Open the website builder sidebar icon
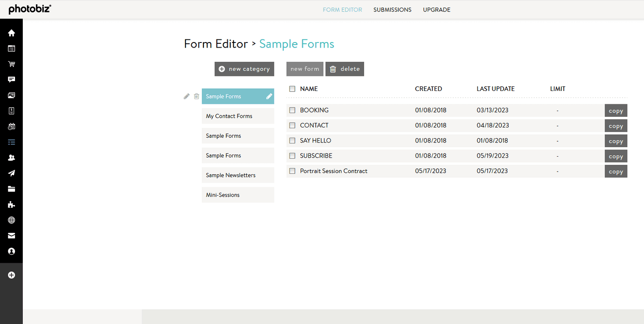Screen dimensions: 644x324 click(x=12, y=48)
